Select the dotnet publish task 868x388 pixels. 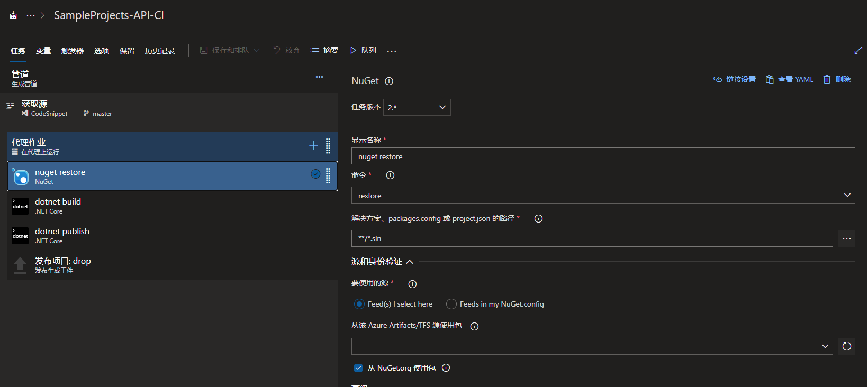click(x=172, y=235)
